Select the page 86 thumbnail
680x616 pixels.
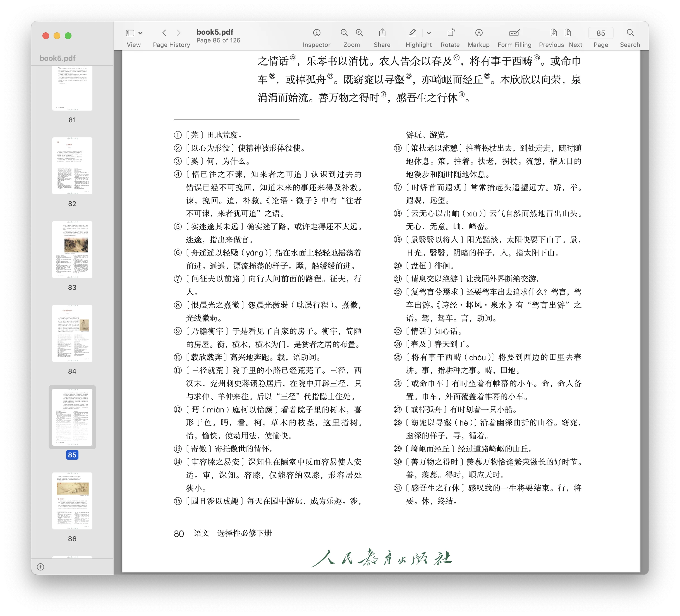coord(72,501)
